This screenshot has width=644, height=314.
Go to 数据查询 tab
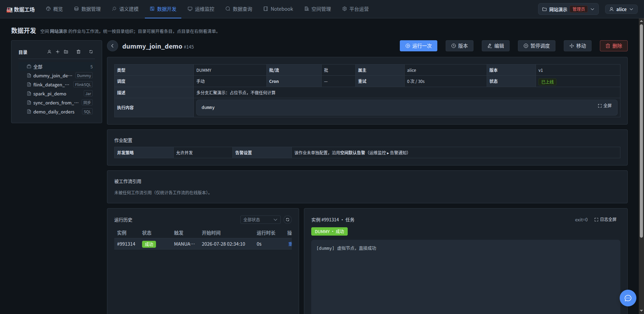239,9
